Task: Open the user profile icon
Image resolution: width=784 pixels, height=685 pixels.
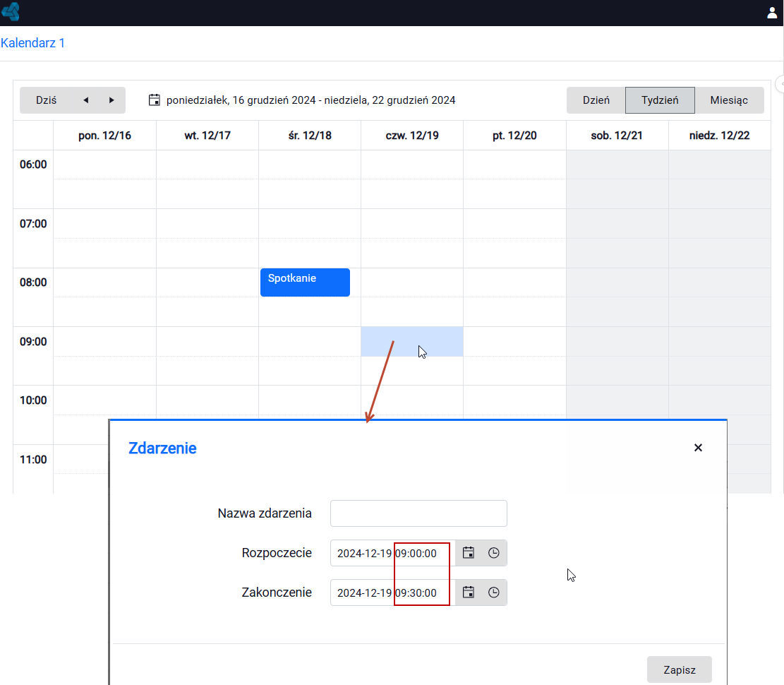Action: [x=772, y=13]
